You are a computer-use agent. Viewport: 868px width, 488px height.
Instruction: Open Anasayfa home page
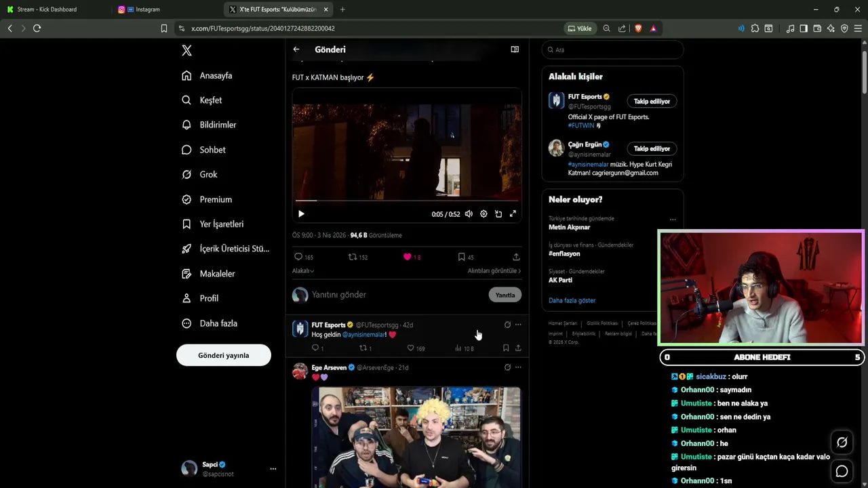click(x=207, y=75)
